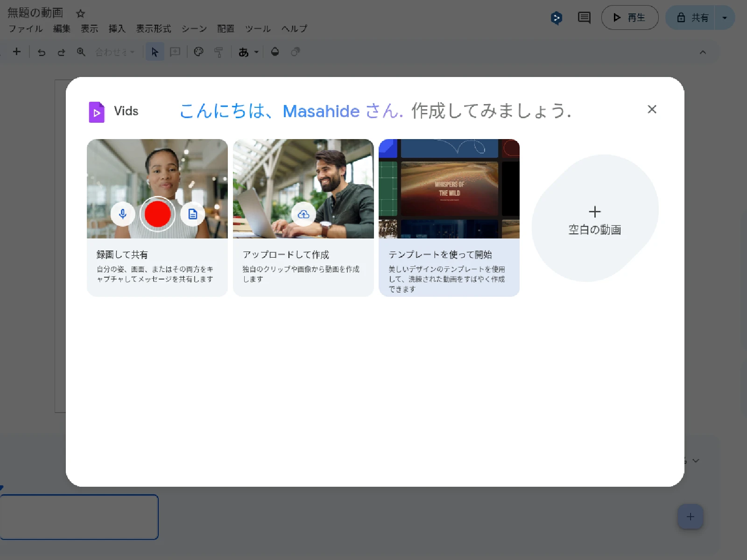Select the scene thumbnail in timeline
This screenshot has width=747, height=560.
(79, 517)
